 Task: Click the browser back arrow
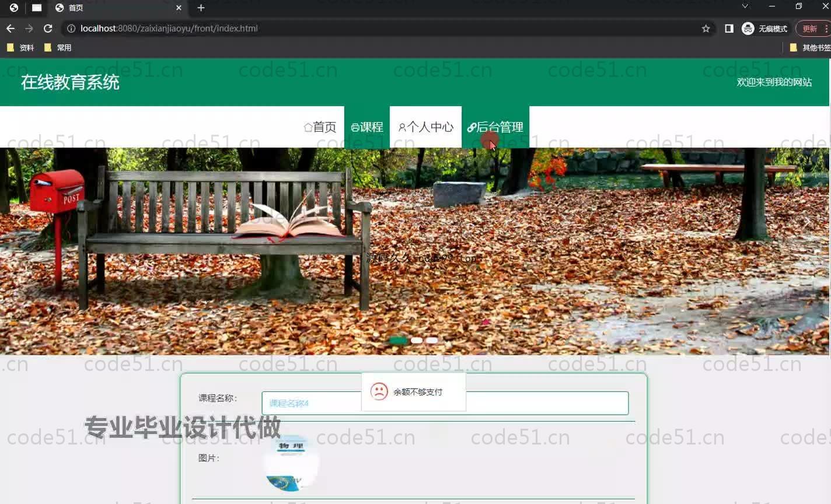coord(11,29)
